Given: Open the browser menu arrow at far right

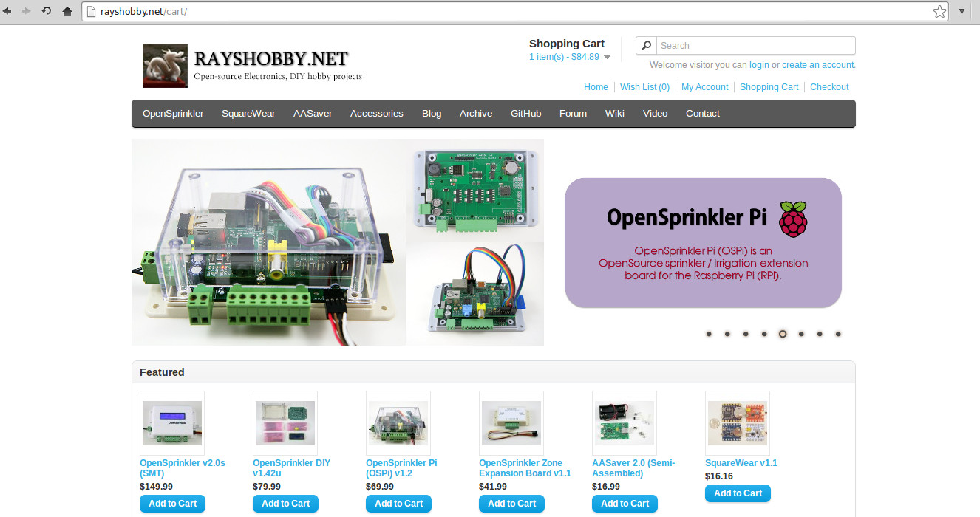Looking at the screenshot, I should click(x=962, y=11).
